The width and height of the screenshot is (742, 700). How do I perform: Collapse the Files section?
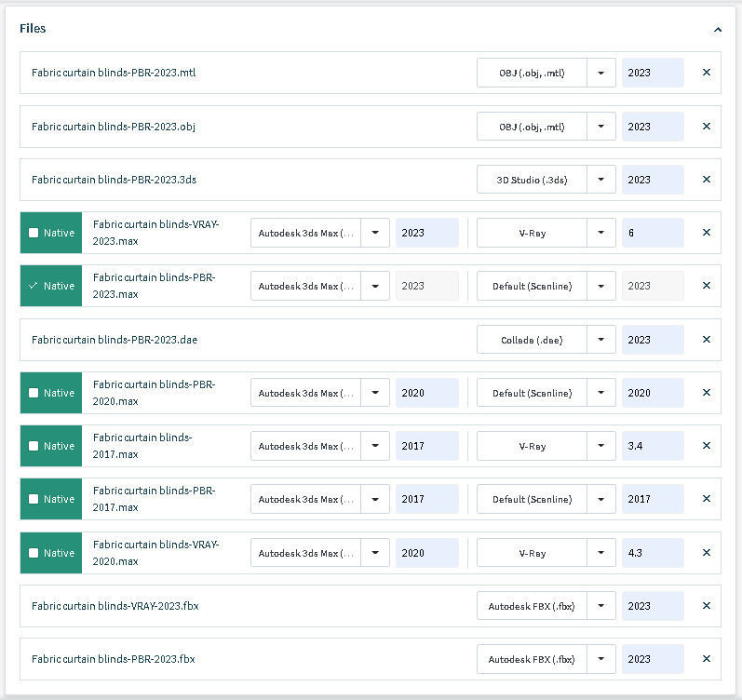[717, 29]
